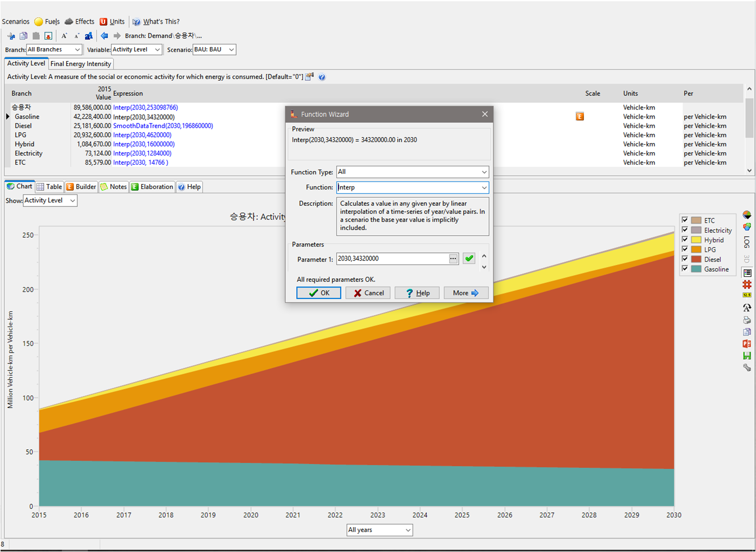Click the green checkmark beside Parameter 1

point(469,259)
